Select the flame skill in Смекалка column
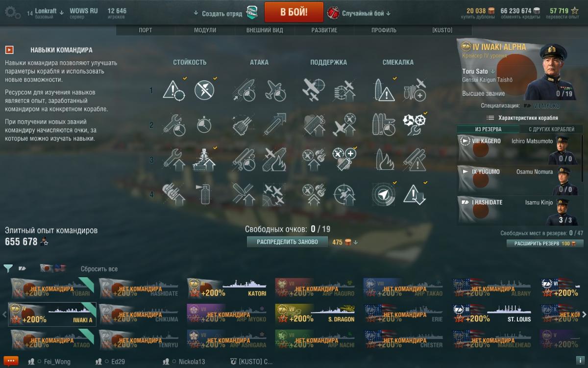This screenshot has height=368, width=588. coord(384,159)
